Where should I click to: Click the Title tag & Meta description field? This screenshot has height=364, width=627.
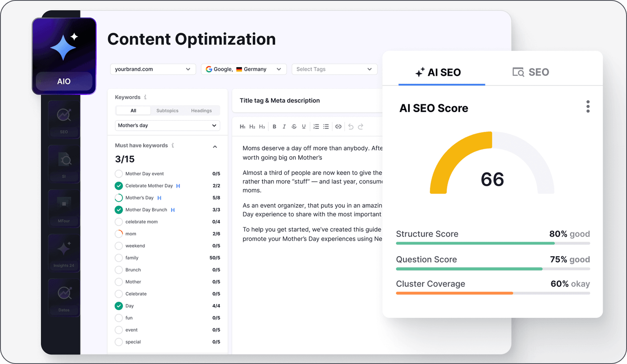(x=306, y=101)
